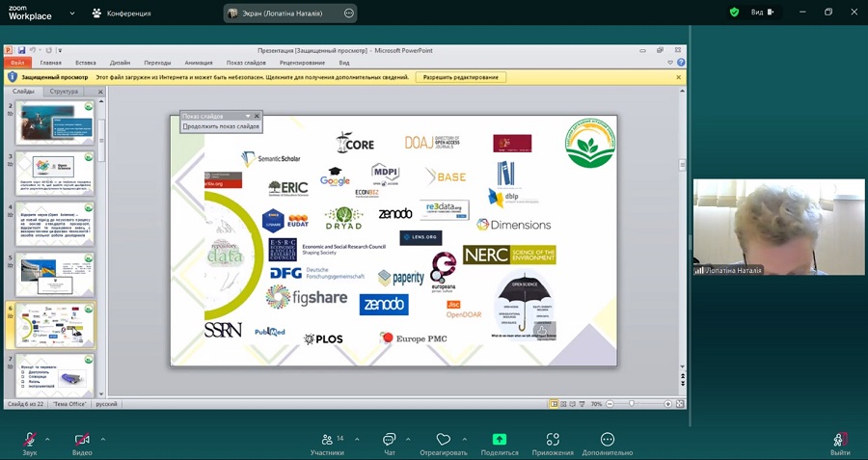Expand the arrow next to 'Чат'
868x460 pixels.
coord(408,440)
